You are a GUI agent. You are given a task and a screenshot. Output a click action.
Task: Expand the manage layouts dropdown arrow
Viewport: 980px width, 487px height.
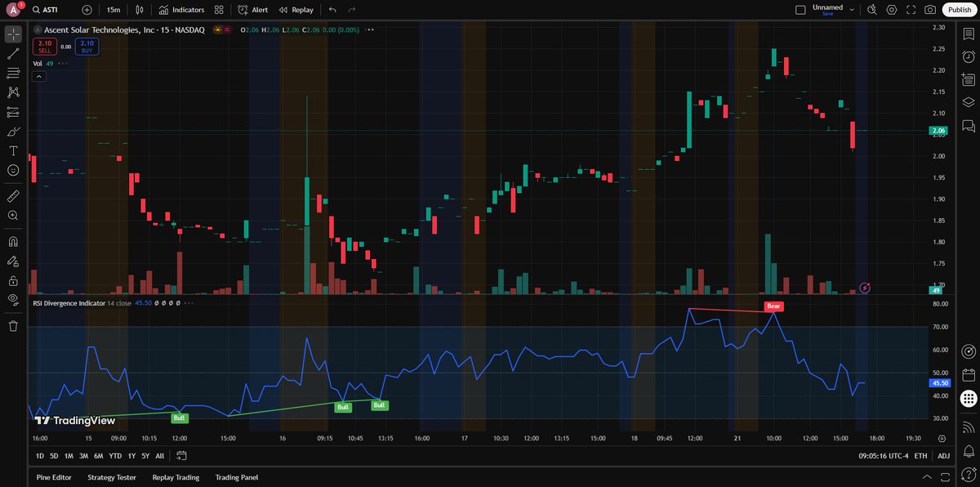pyautogui.click(x=853, y=10)
